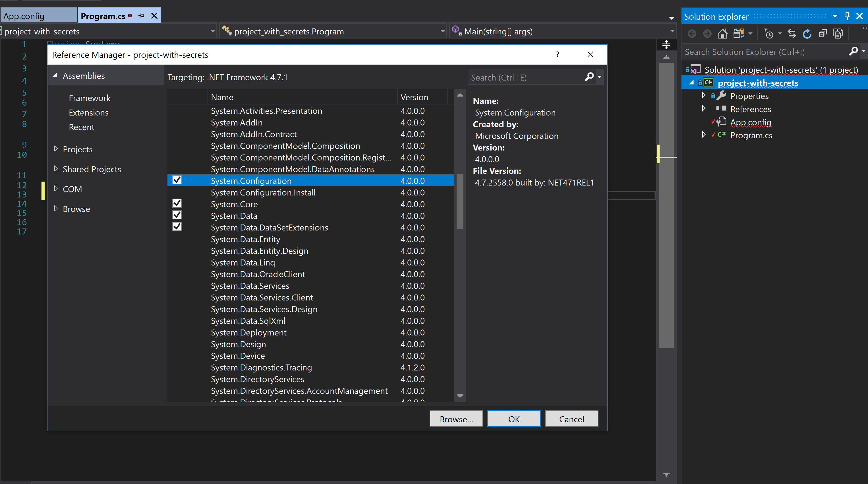868x484 pixels.
Task: Uncheck the System.Configuration assembly
Action: (177, 180)
